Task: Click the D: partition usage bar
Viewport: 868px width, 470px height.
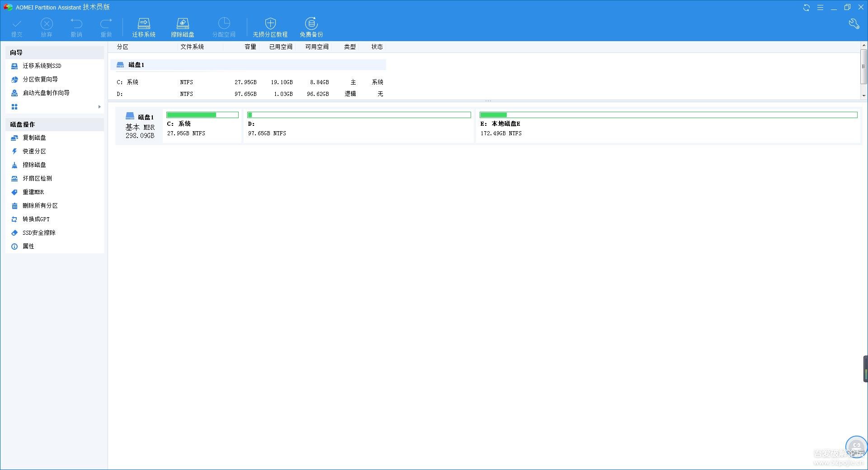Action: [359, 115]
